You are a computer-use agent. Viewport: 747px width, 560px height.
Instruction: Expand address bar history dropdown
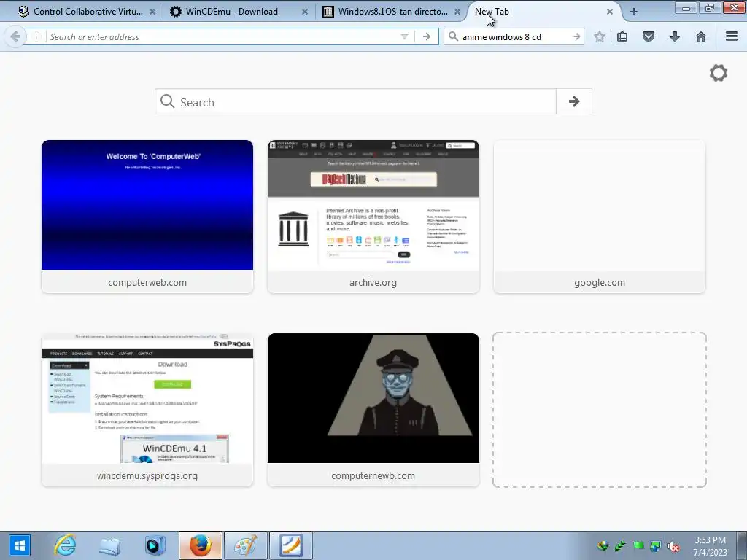pos(404,36)
